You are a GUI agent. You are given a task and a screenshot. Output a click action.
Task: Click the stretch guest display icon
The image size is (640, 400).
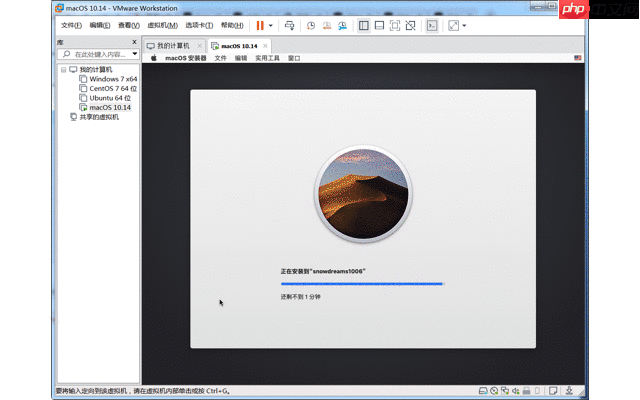pos(453,26)
